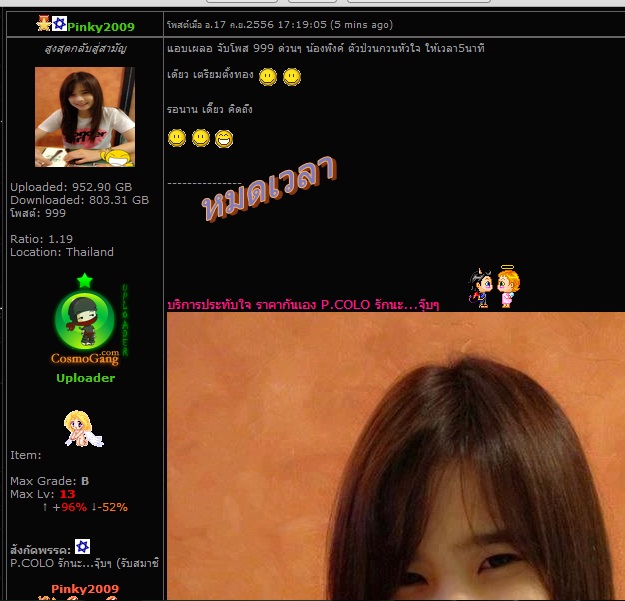625x601 pixels.
Task: Click the หมดเวลา animated text graphic
Action: pyautogui.click(x=269, y=188)
